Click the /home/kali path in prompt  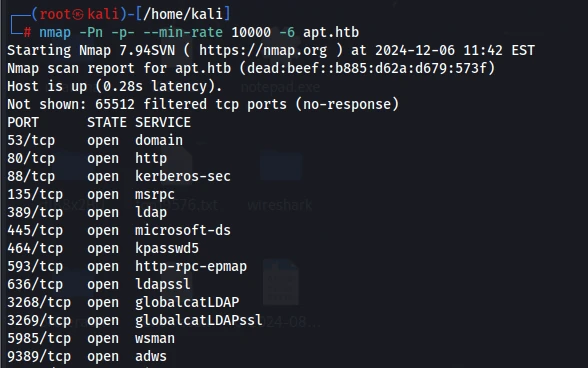(183, 14)
